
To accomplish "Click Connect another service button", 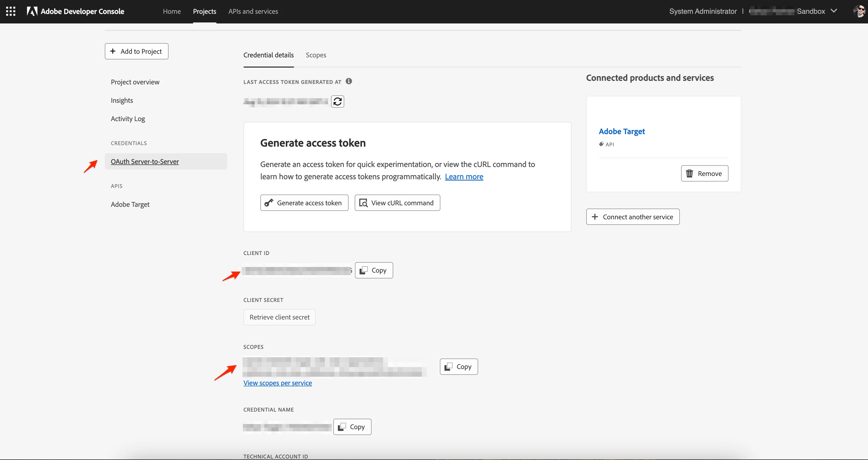I will pos(632,217).
